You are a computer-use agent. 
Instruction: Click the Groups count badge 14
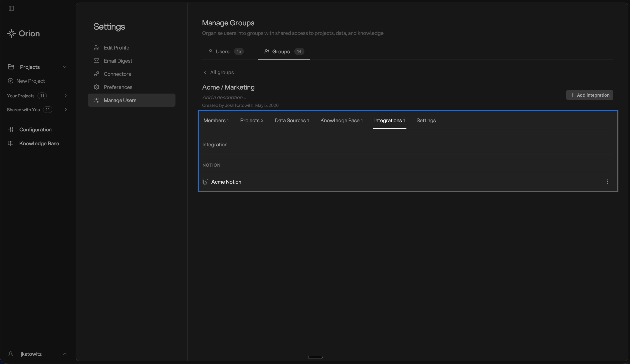(x=299, y=51)
